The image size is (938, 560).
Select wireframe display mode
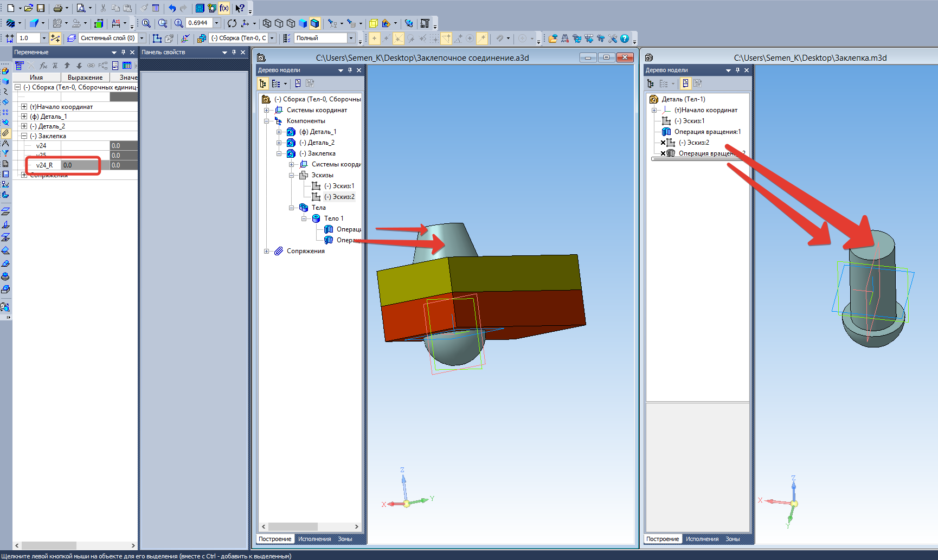tap(267, 23)
